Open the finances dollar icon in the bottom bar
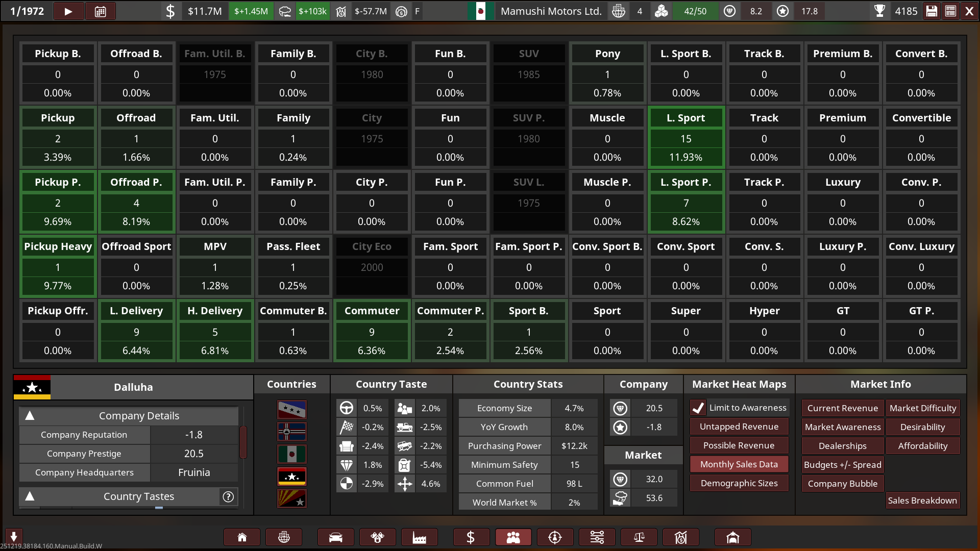Image resolution: width=980 pixels, height=551 pixels. tap(471, 537)
